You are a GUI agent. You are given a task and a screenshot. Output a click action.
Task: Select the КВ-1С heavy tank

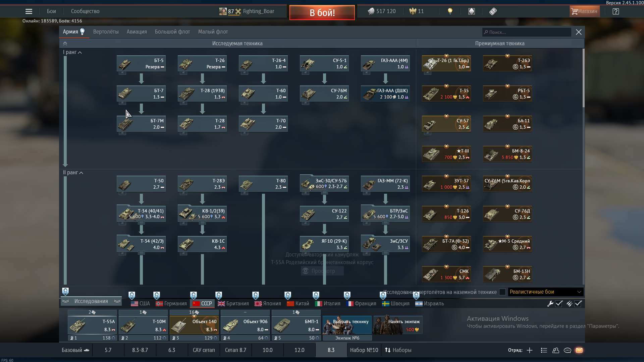(x=202, y=244)
